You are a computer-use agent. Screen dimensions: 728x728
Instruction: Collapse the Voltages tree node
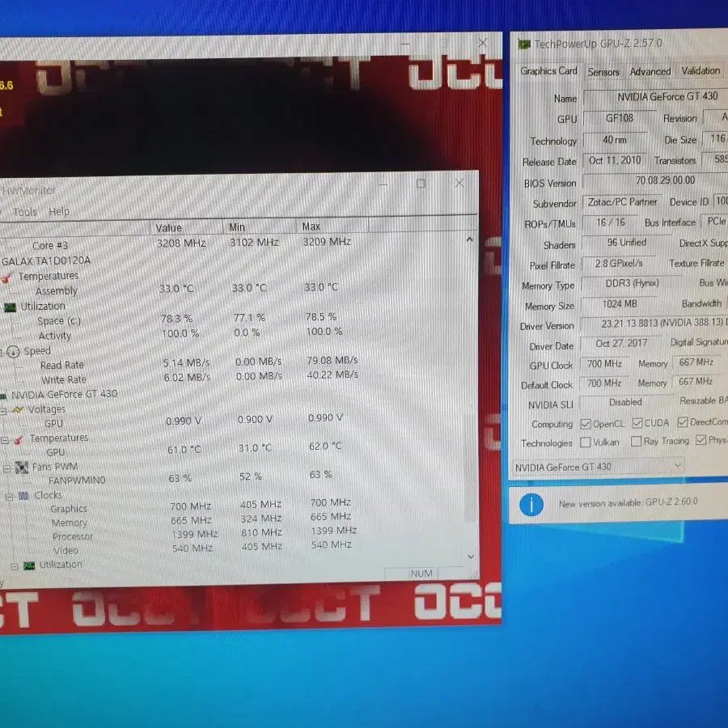tap(3, 411)
